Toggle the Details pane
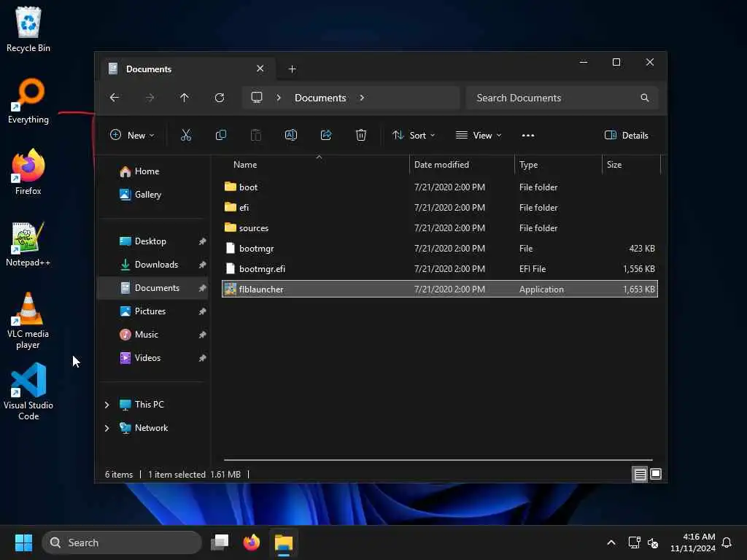This screenshot has height=560, width=747. pyautogui.click(x=627, y=135)
